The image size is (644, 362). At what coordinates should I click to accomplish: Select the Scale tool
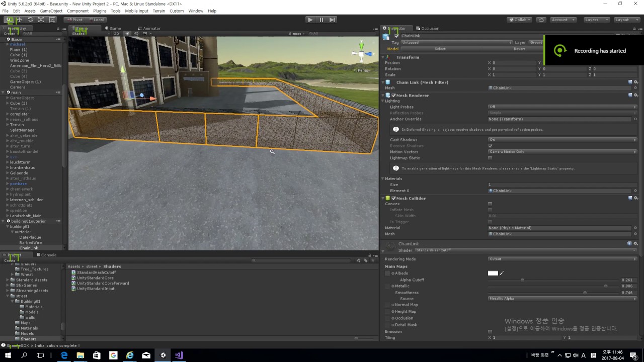click(41, 19)
